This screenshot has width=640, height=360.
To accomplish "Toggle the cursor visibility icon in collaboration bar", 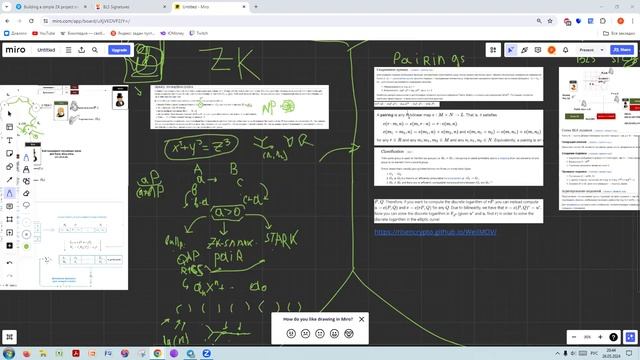I will [x=511, y=50].
